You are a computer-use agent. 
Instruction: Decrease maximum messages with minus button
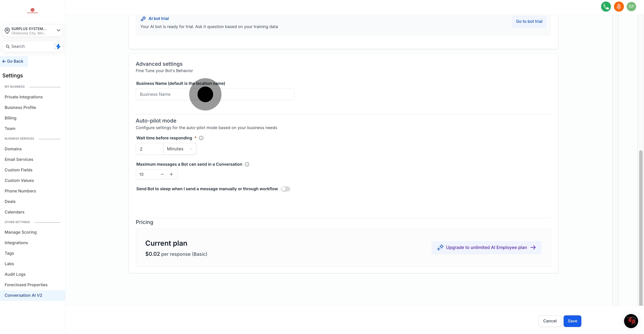click(x=162, y=174)
